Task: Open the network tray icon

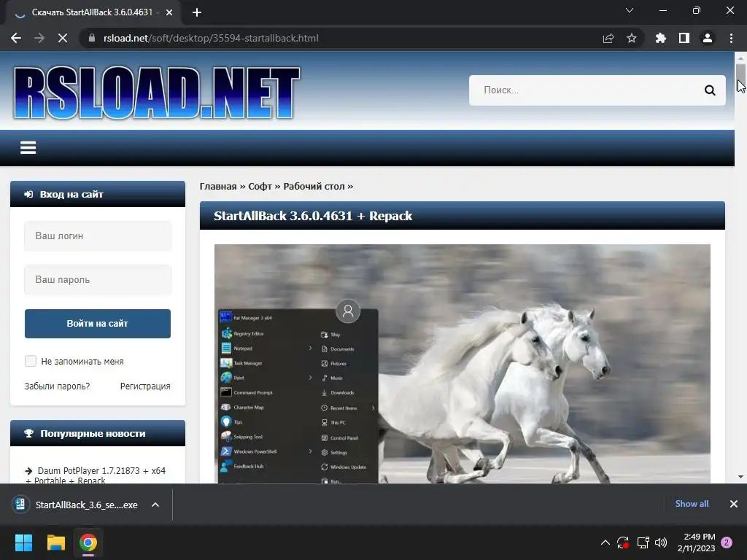Action: 643,542
